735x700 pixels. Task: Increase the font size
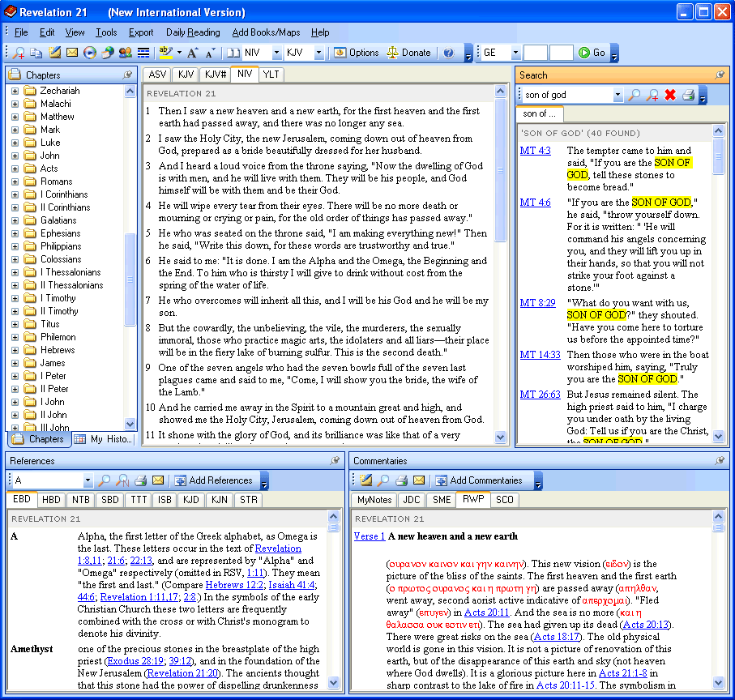[193, 53]
